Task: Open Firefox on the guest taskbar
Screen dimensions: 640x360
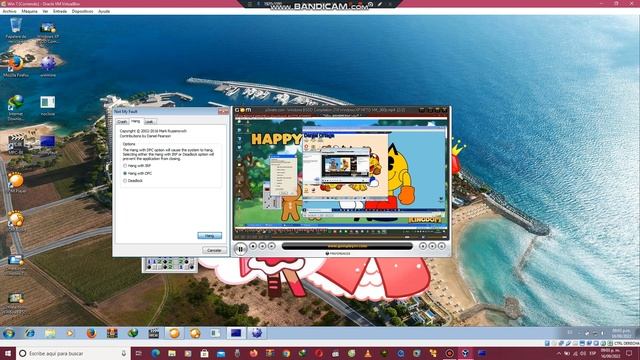Action: coord(91,333)
